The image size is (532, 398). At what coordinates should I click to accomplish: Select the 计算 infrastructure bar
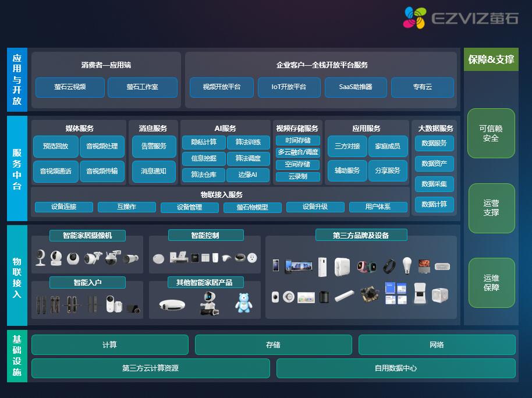tap(110, 345)
